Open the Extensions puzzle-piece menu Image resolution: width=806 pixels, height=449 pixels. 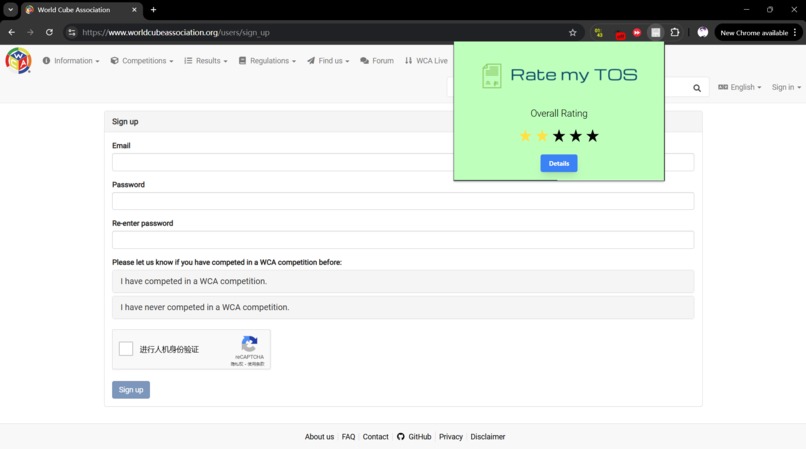click(x=675, y=32)
